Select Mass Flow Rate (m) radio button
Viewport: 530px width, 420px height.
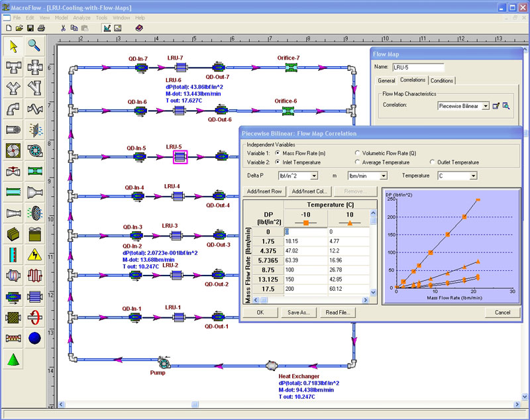(x=278, y=153)
